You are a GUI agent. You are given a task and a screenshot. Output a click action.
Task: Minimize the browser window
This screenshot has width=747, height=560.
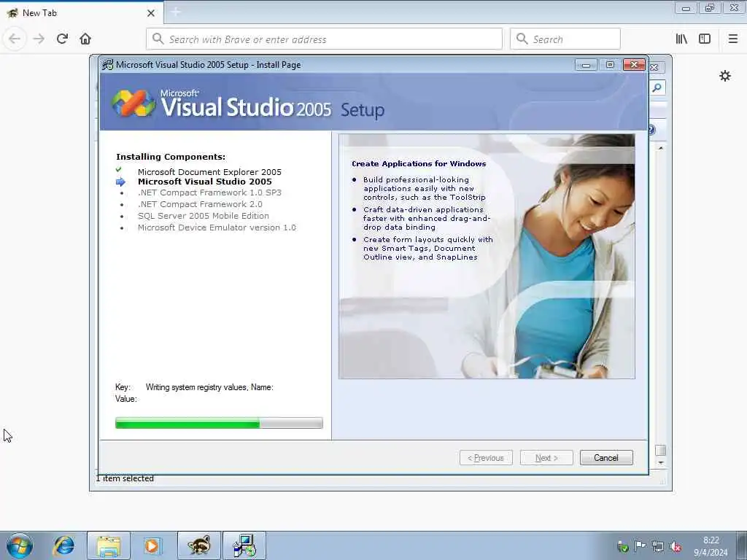[x=686, y=8]
